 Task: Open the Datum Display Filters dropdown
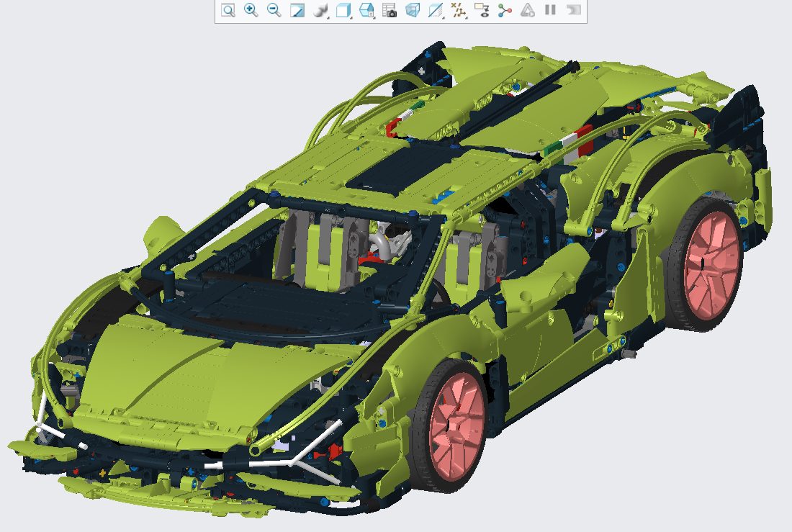click(459, 10)
